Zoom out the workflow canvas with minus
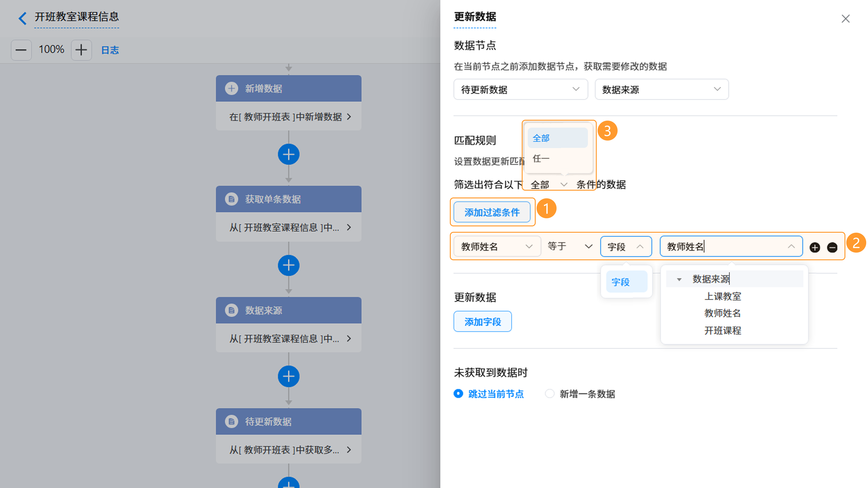The width and height of the screenshot is (868, 488). (21, 50)
